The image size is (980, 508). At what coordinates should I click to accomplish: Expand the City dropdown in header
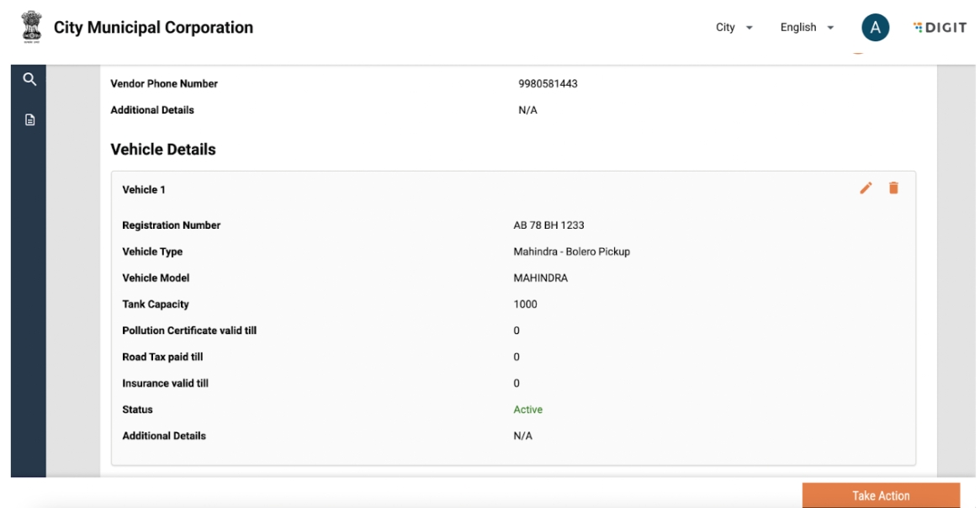click(734, 28)
